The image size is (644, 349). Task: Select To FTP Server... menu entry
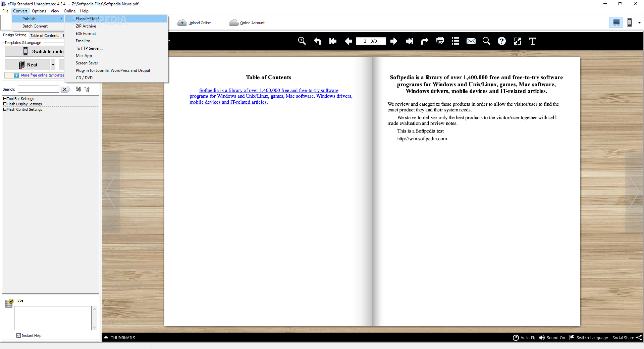click(116, 48)
